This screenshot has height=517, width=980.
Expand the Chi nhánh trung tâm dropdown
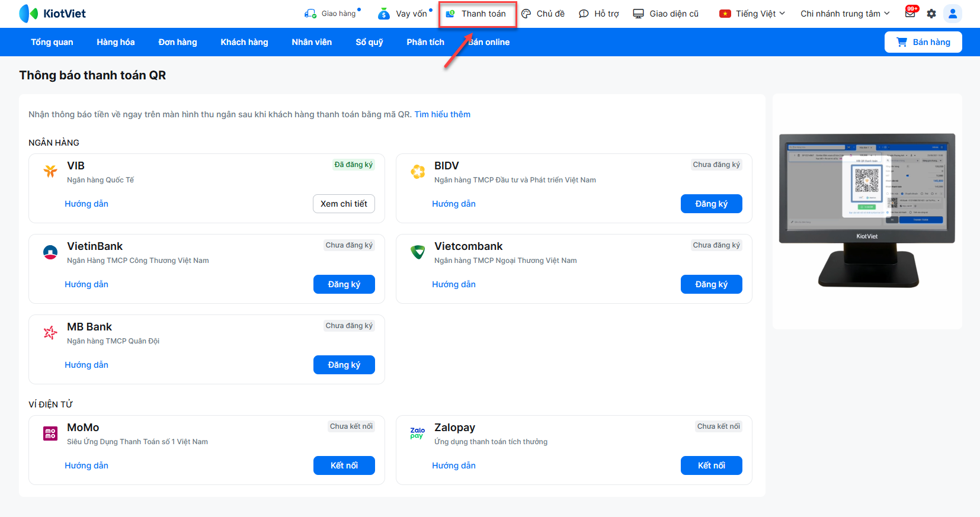845,14
